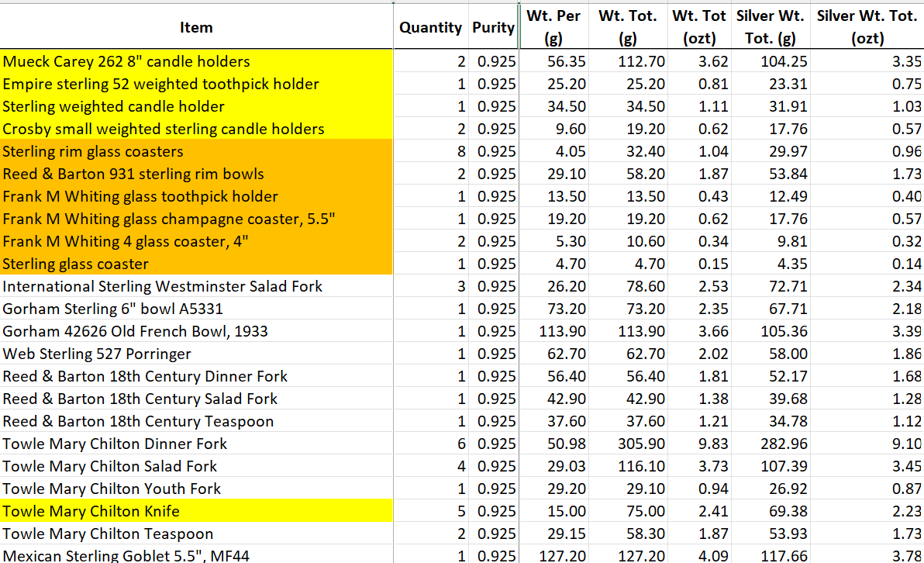Select the Quantity column header
Viewport: 924px width, 563px height.
431,27
